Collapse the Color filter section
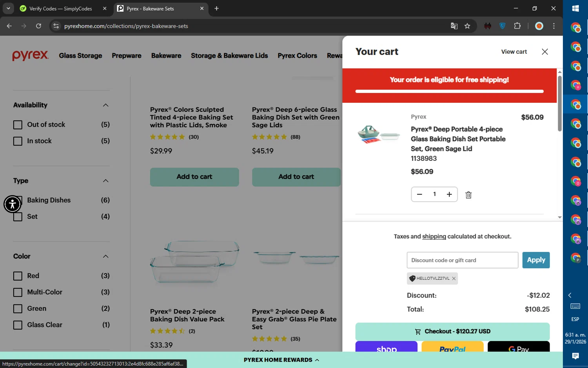 (105, 257)
